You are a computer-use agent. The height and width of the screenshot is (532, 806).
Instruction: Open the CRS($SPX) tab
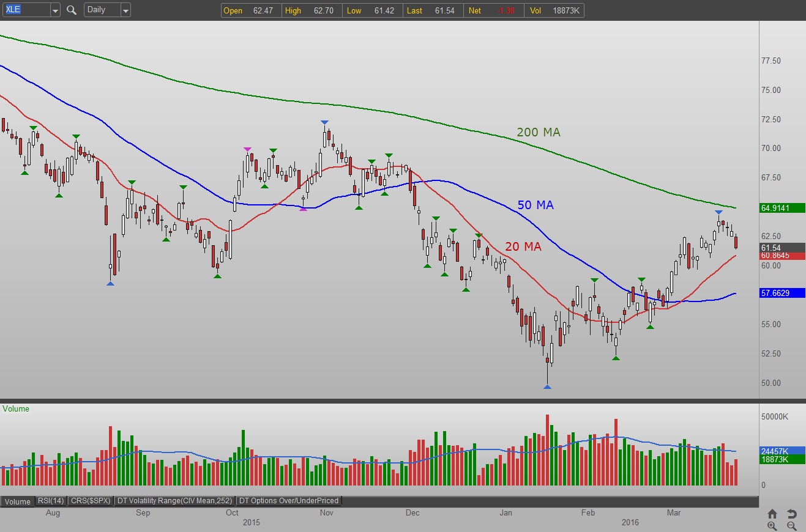[x=91, y=501]
